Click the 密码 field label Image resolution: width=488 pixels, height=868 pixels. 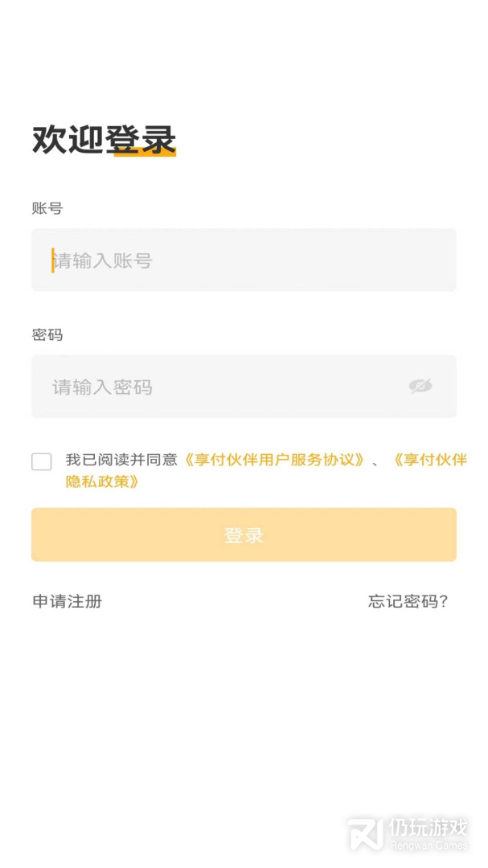(47, 334)
